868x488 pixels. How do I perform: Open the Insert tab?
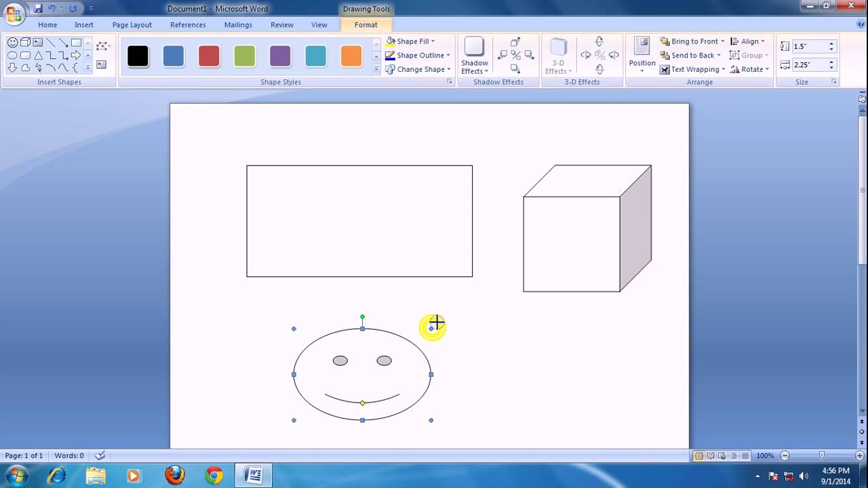(x=84, y=25)
